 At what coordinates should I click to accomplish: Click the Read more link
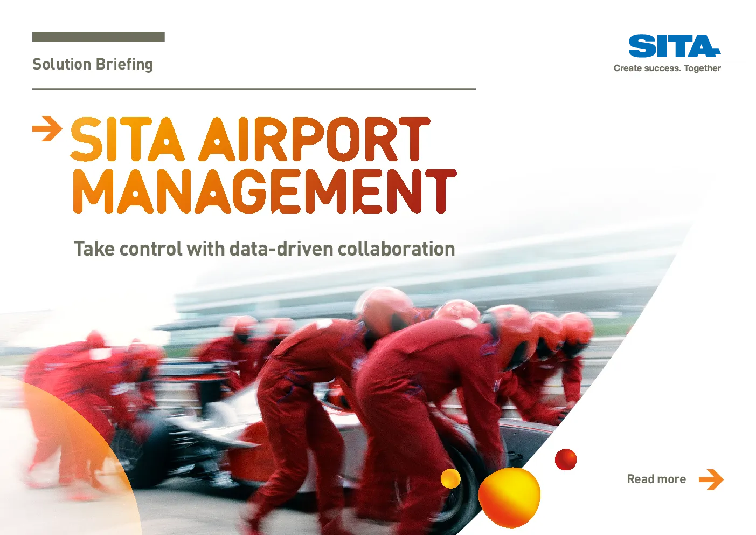point(656,479)
